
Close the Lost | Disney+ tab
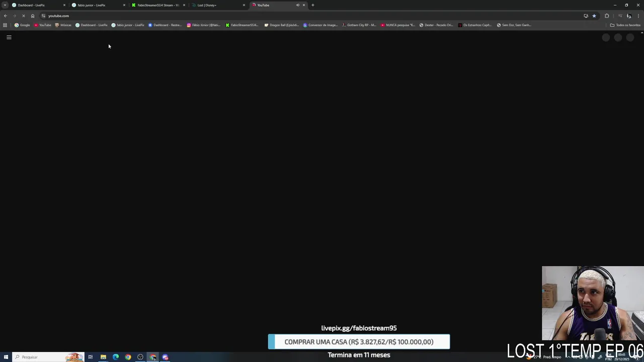pyautogui.click(x=244, y=5)
